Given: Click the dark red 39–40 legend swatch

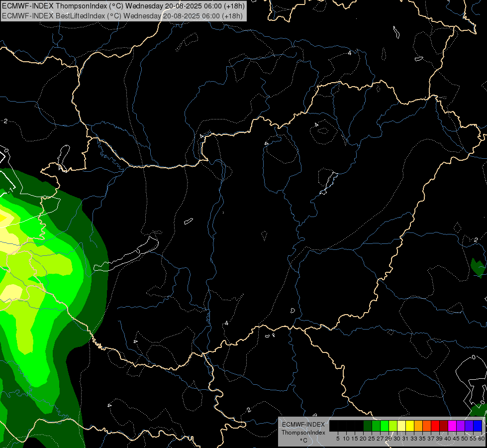Looking at the screenshot, I should pyautogui.click(x=444, y=426).
